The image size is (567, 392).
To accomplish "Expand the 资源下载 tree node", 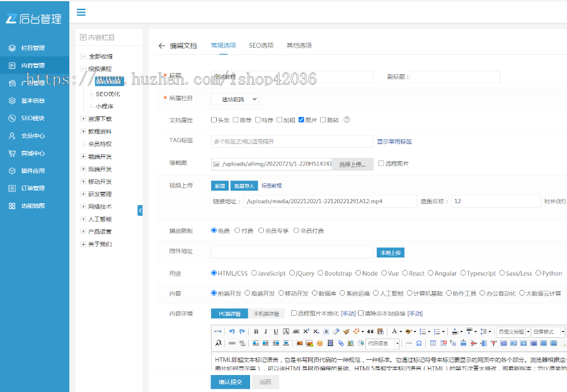I will [83, 119].
